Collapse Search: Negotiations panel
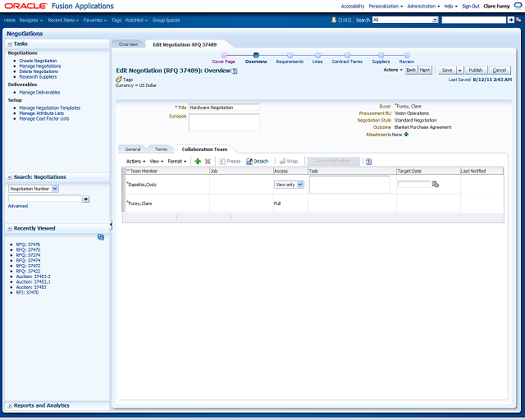This screenshot has height=420, width=525. point(10,177)
